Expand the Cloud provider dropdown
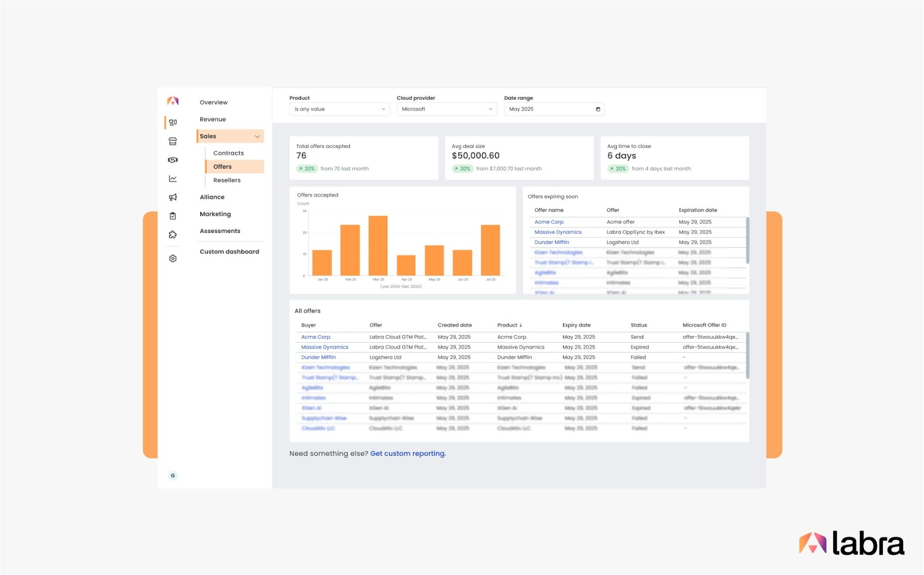Screen dimensions: 924x575 [446, 109]
